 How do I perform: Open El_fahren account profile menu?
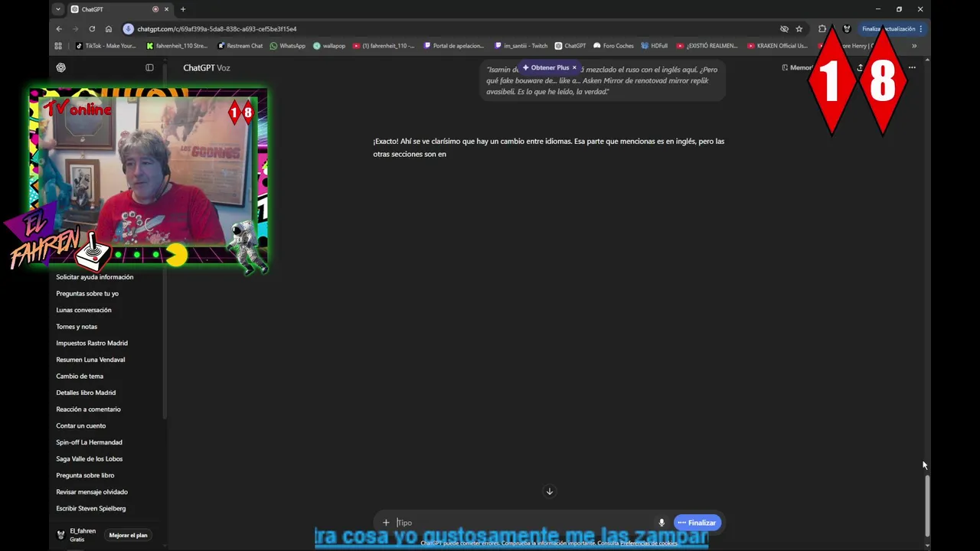77,535
